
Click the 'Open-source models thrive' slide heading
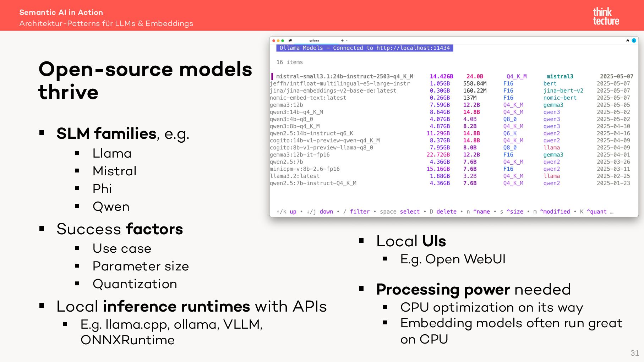[145, 80]
